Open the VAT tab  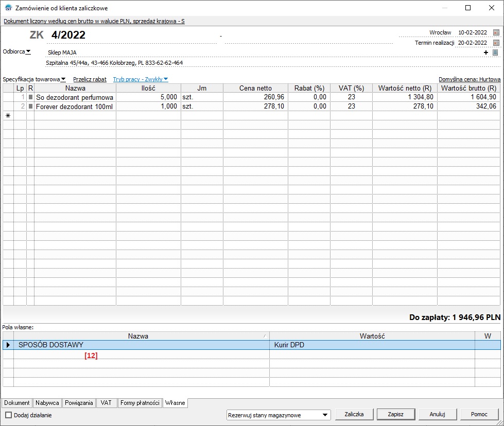pos(107,403)
